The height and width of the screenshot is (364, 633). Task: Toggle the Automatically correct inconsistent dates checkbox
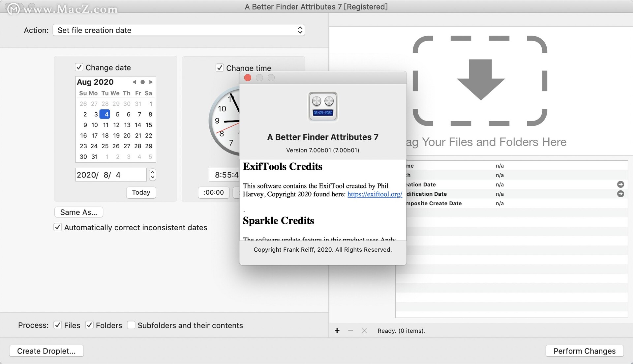[58, 228]
